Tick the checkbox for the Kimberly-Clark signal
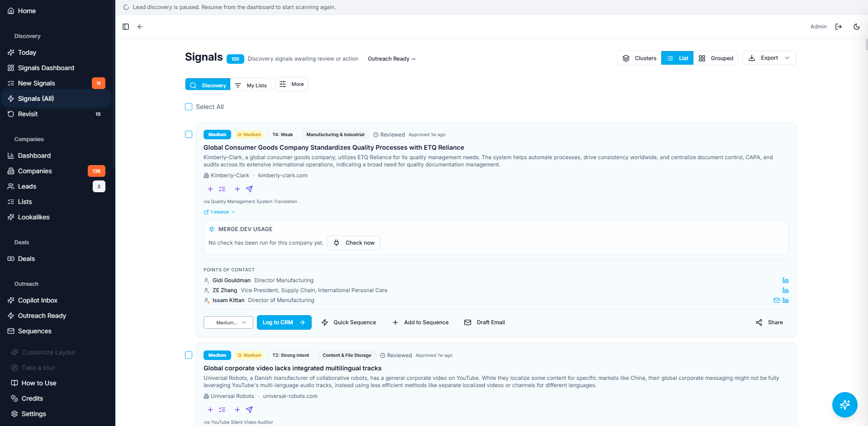The height and width of the screenshot is (426, 868). (189, 134)
